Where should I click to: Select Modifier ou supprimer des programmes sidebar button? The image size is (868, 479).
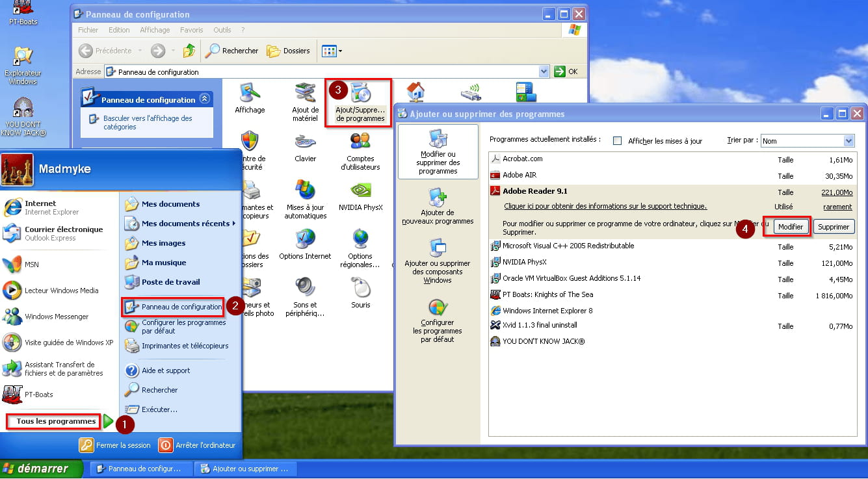438,151
